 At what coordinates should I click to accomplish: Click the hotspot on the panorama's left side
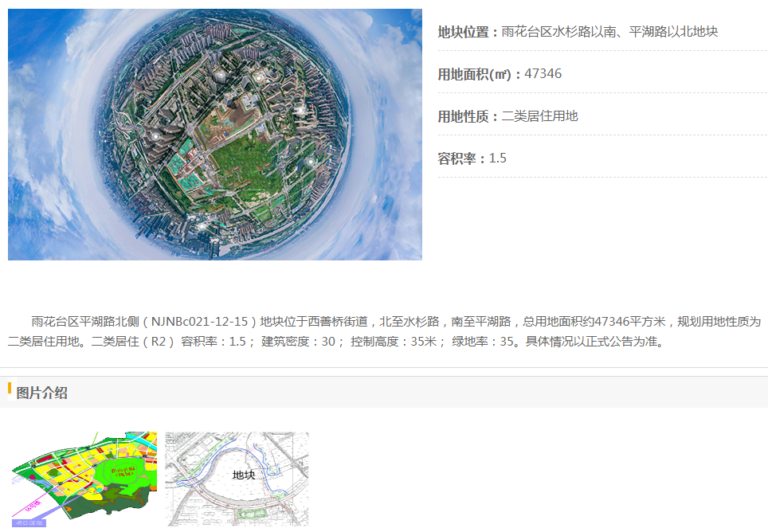(155, 136)
